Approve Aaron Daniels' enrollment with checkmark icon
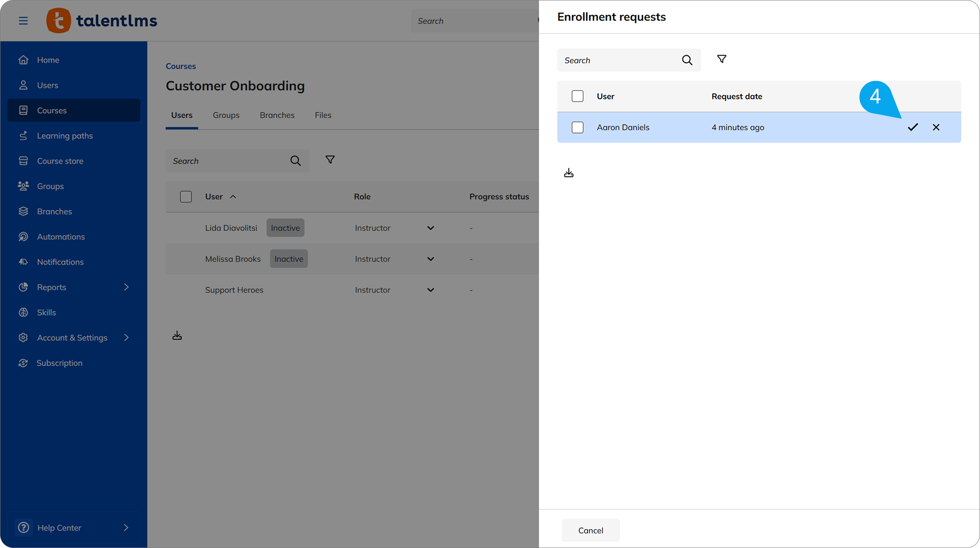 pyautogui.click(x=912, y=127)
